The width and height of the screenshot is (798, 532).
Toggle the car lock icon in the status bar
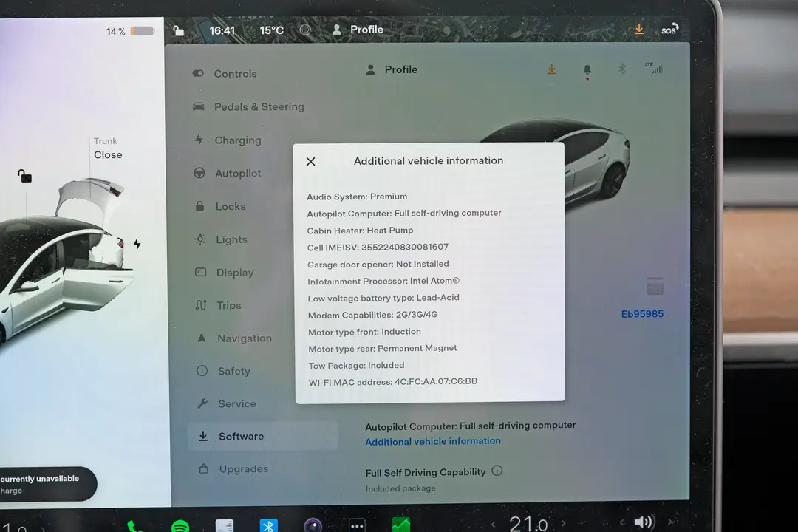178,30
